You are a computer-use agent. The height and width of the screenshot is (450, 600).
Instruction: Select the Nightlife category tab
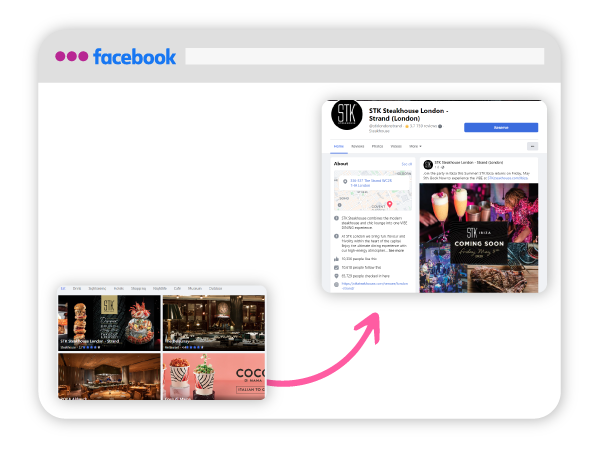[160, 289]
